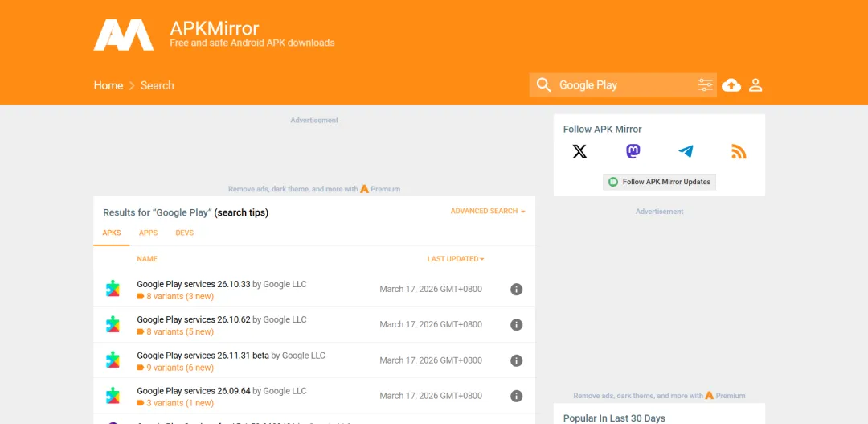Open Google Play services 26.09.64 link

click(x=194, y=391)
